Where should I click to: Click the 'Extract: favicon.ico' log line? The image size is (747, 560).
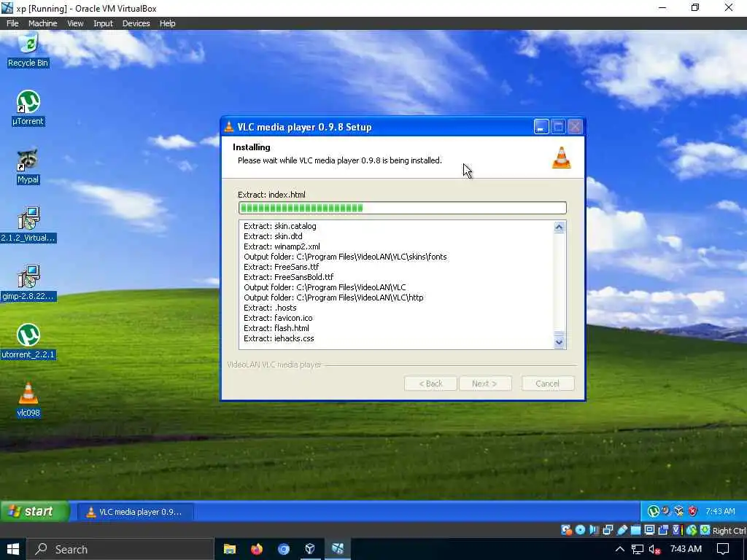(278, 318)
